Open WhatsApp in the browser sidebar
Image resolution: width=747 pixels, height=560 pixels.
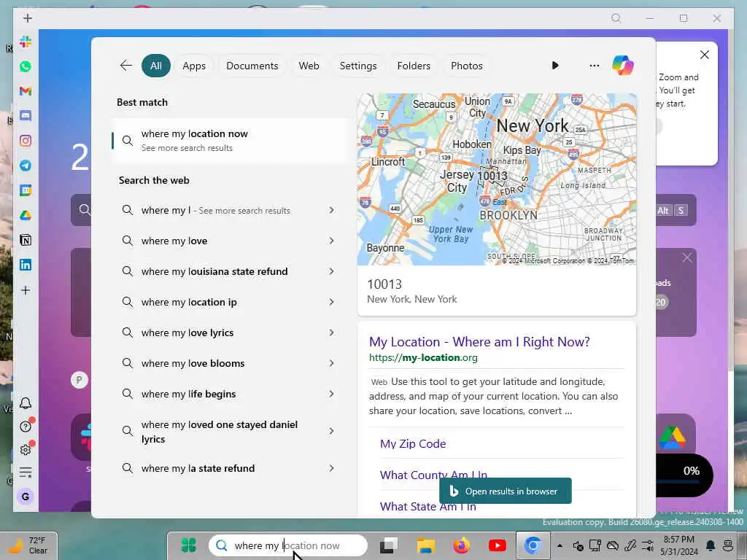click(x=26, y=66)
